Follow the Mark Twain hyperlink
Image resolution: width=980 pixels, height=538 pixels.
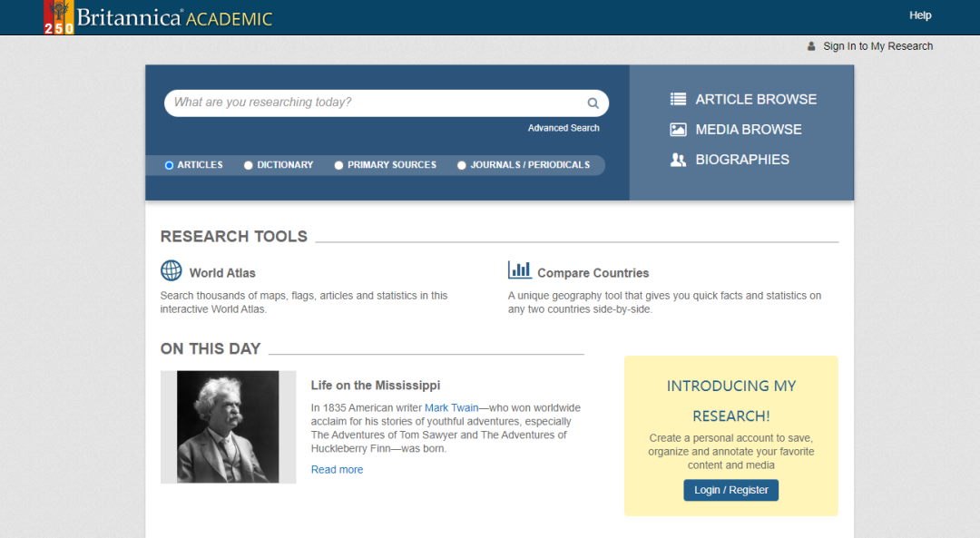[451, 407]
